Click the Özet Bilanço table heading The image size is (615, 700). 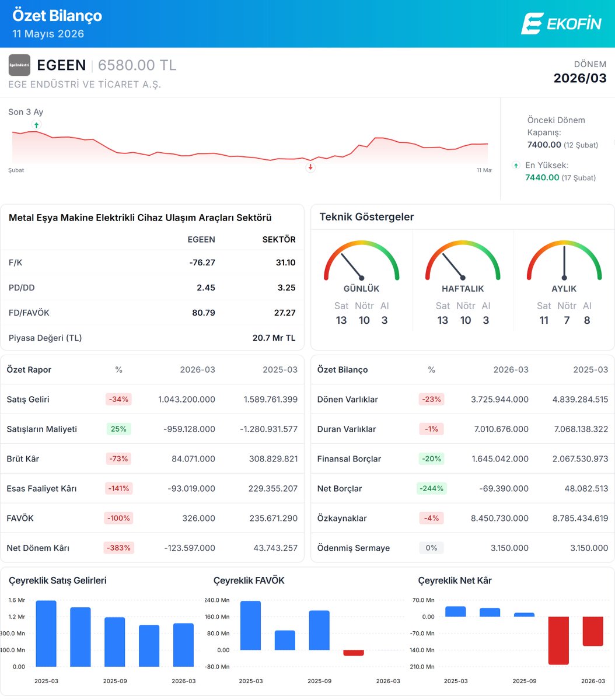(343, 370)
